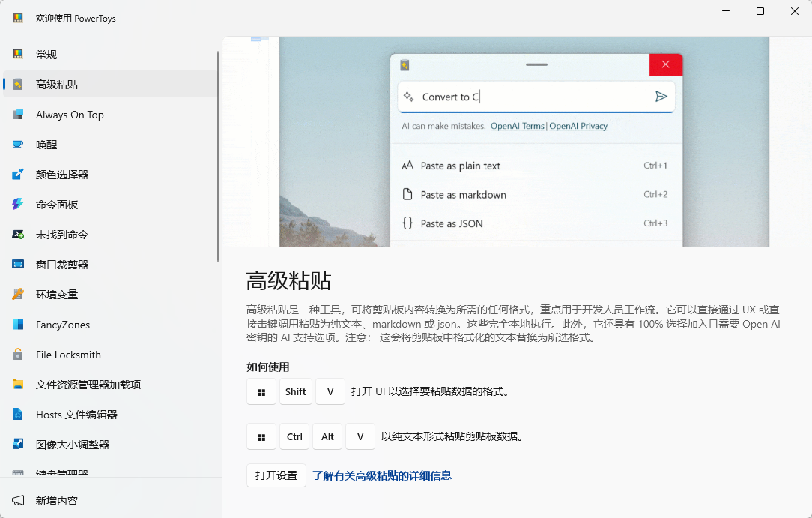Open 文件资源管理器加载项 page

(110, 385)
